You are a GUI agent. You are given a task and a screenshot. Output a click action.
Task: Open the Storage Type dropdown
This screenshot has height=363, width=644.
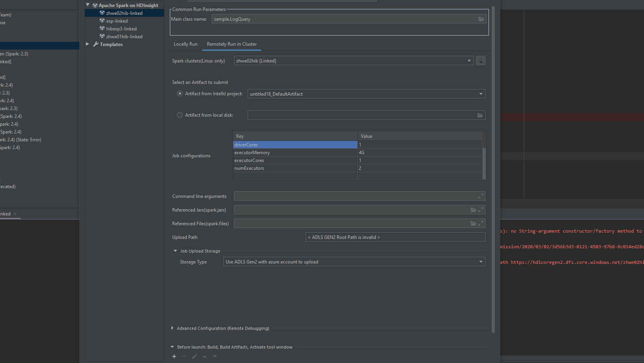pyautogui.click(x=480, y=262)
